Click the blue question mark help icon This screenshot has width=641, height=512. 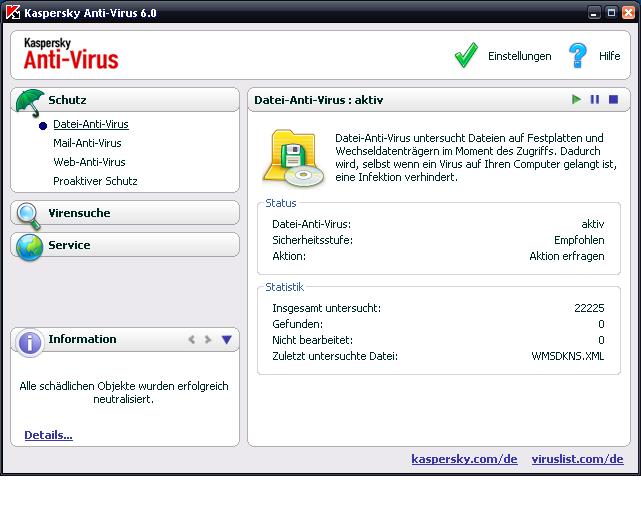(x=578, y=56)
